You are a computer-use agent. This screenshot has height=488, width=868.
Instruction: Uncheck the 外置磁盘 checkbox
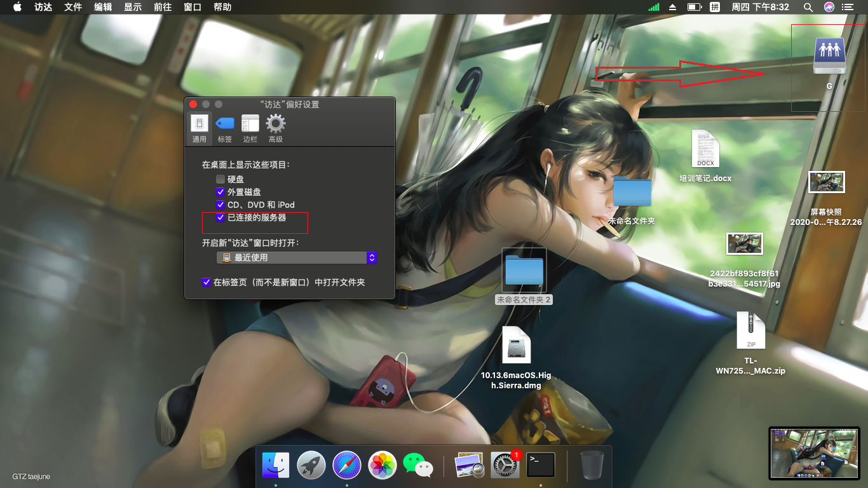[x=220, y=192]
